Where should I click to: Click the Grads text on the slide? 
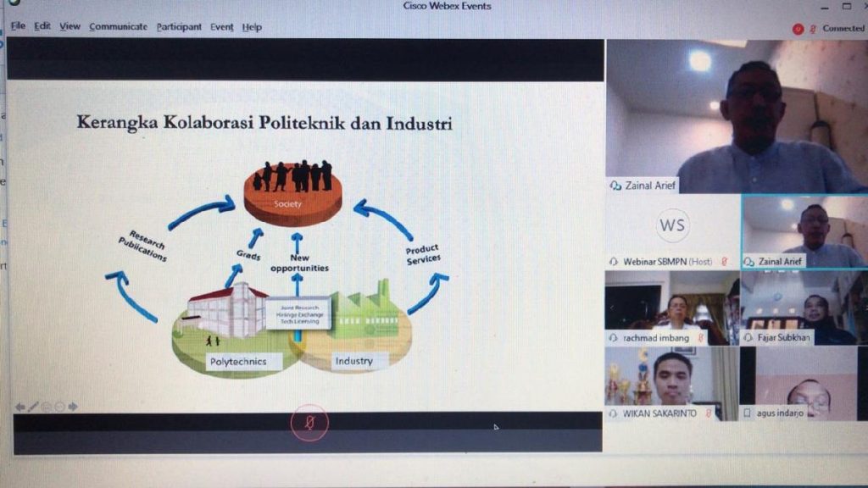click(248, 255)
